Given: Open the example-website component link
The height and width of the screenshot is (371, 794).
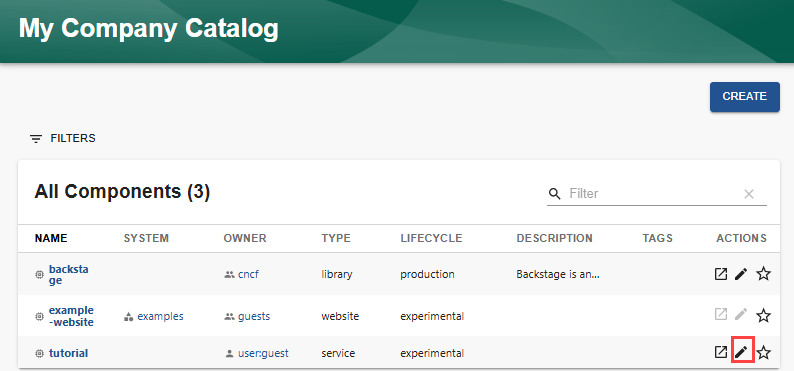Looking at the screenshot, I should pos(71,316).
